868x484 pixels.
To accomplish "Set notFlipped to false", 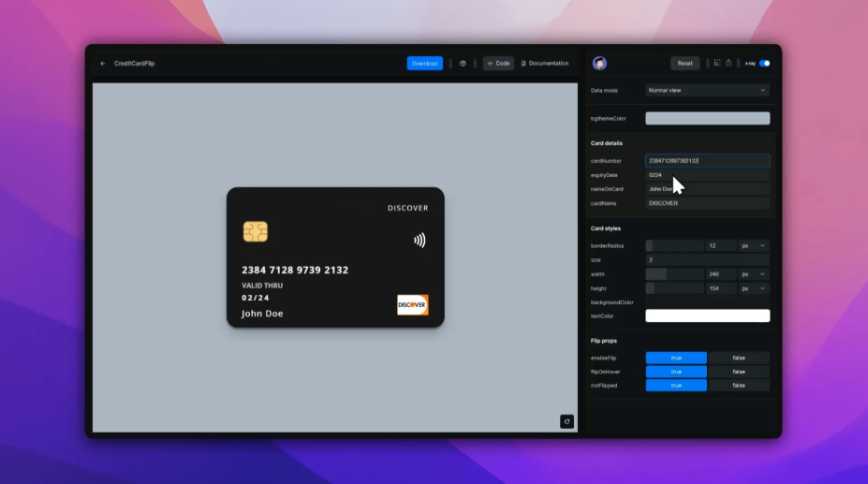I will tap(739, 386).
